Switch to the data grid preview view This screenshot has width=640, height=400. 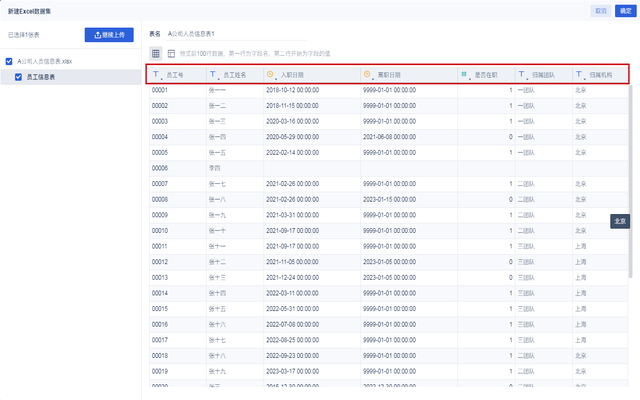(156, 53)
